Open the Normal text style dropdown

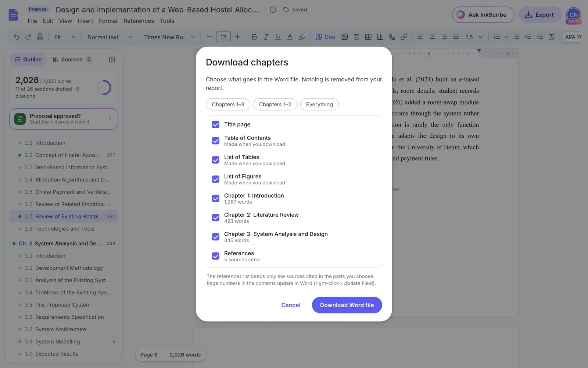110,37
